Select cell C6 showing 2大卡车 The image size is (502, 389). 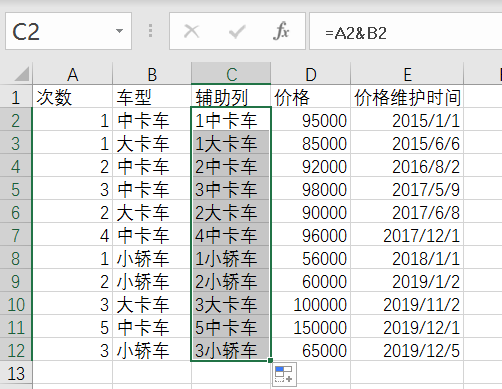click(231, 211)
